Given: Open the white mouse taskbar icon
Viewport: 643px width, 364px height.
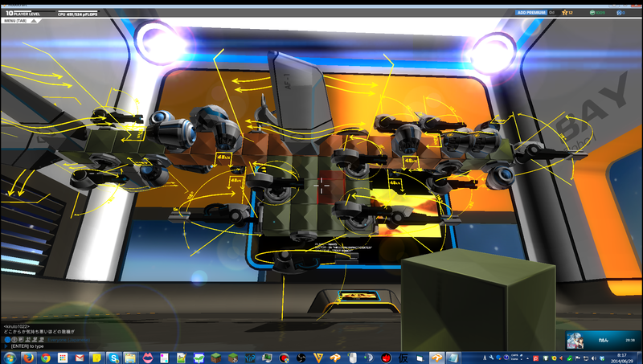Looking at the screenshot, I should [352, 358].
